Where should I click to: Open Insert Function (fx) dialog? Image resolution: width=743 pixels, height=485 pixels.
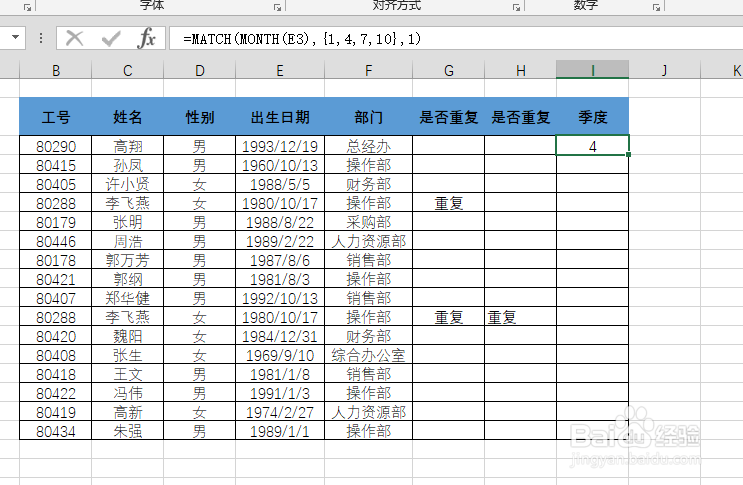[x=146, y=38]
